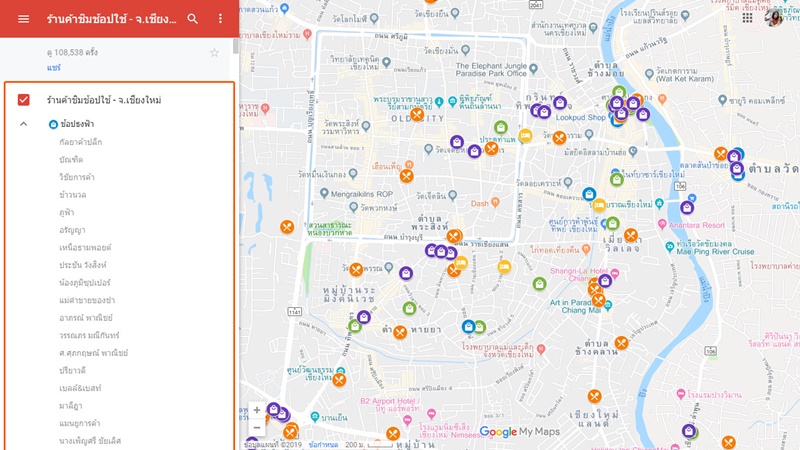The width and height of the screenshot is (800, 450).
Task: Click the search magnifier in map header
Action: coord(192,19)
